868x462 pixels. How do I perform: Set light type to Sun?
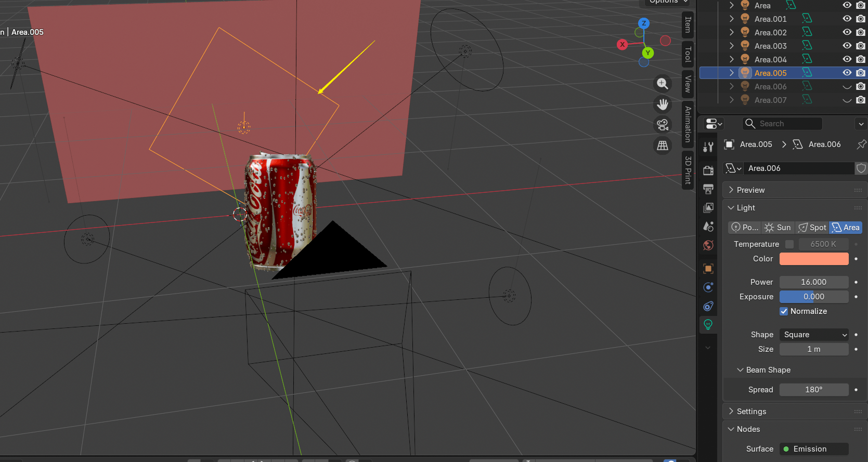[778, 228]
